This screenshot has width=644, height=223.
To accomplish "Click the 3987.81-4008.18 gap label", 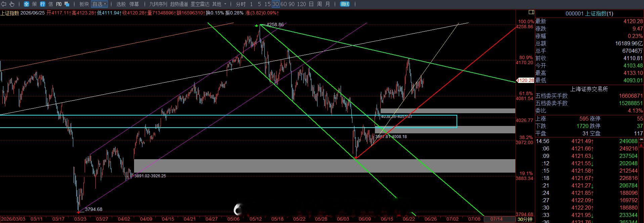I will click(x=391, y=137).
